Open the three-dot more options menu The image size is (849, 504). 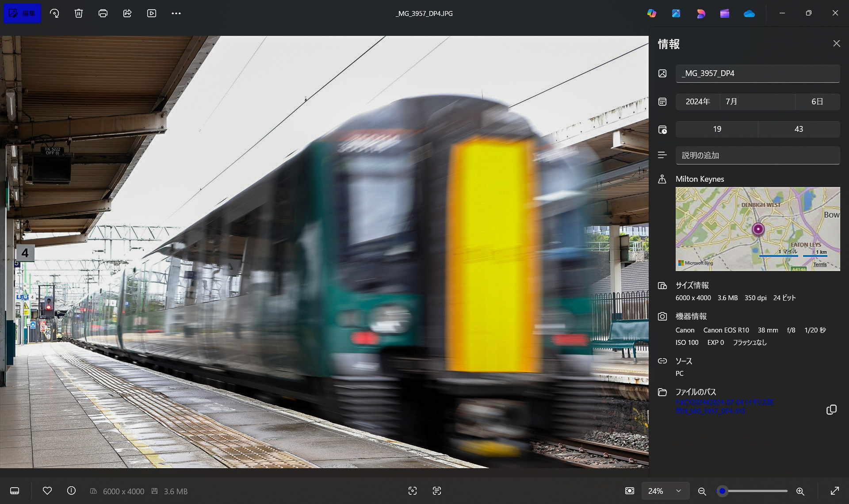[176, 13]
